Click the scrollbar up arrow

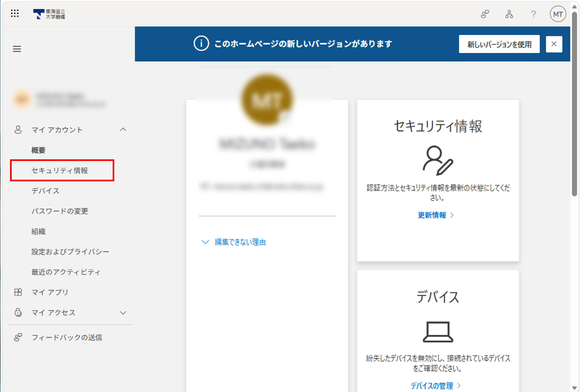pyautogui.click(x=574, y=7)
